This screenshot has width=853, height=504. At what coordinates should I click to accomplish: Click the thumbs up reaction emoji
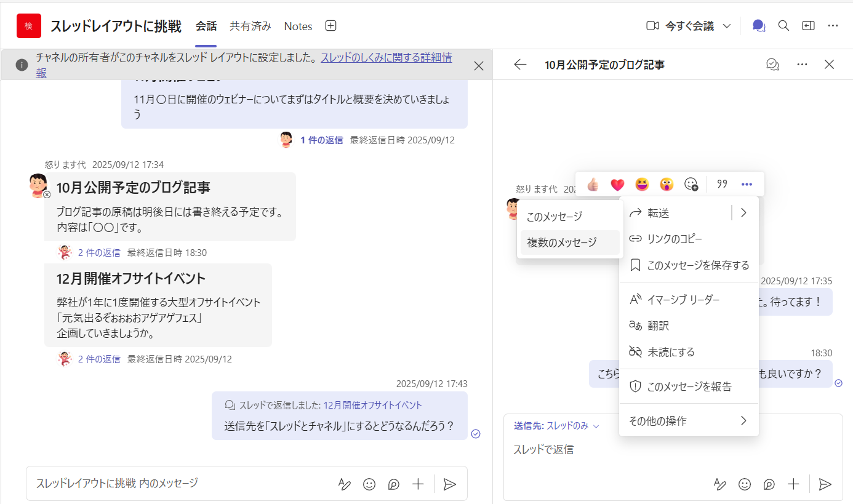coord(593,184)
